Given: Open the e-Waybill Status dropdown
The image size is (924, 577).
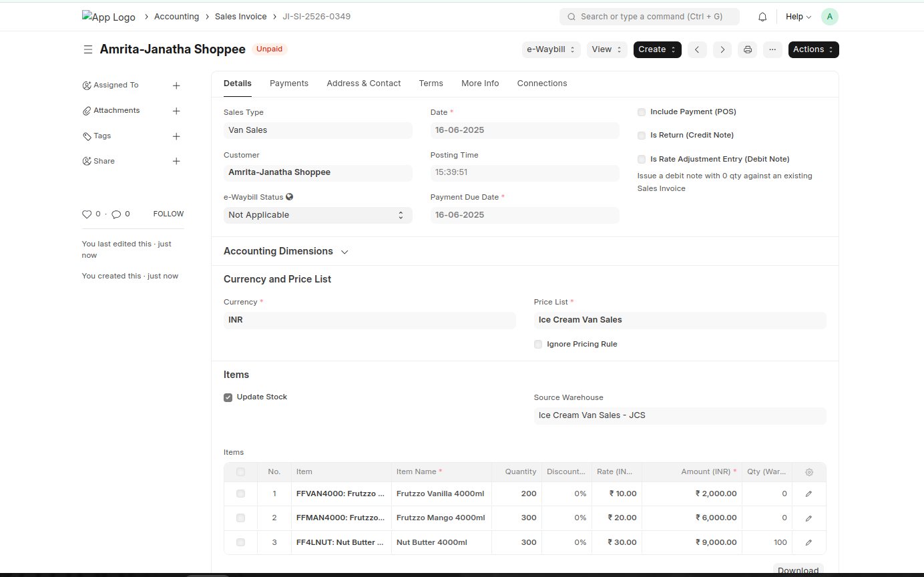Looking at the screenshot, I should pyautogui.click(x=317, y=215).
